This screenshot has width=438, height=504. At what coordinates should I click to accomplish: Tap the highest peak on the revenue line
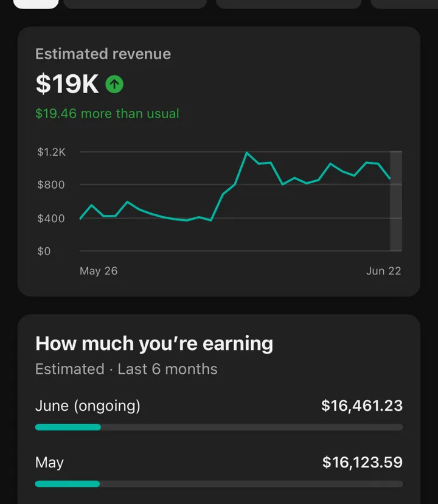click(x=246, y=153)
